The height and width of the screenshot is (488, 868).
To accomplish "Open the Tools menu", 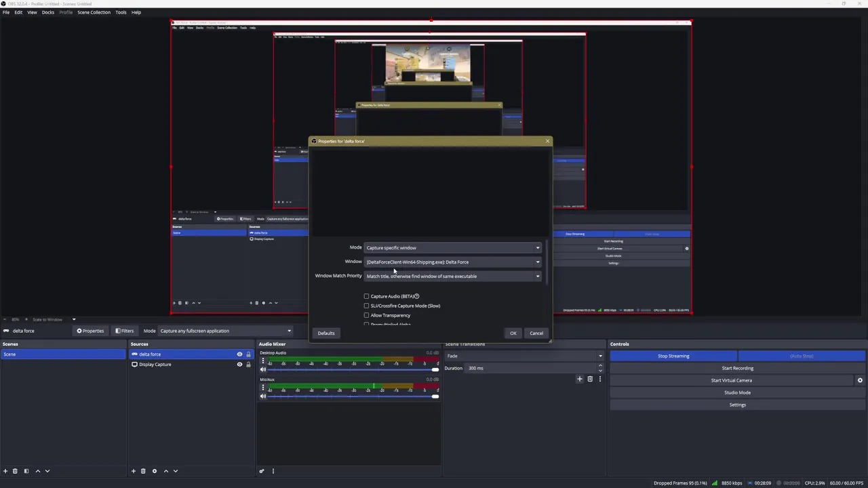I will coord(121,12).
